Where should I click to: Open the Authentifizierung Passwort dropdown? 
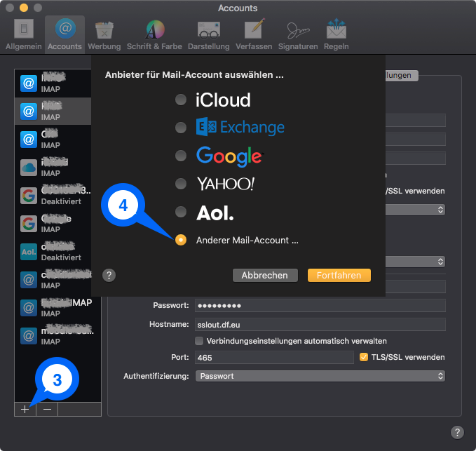(x=320, y=376)
